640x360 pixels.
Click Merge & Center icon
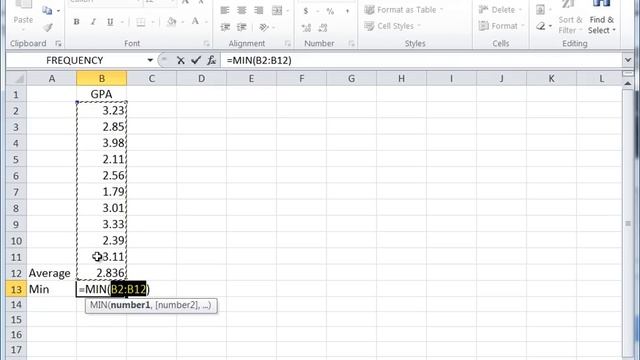(277, 10)
